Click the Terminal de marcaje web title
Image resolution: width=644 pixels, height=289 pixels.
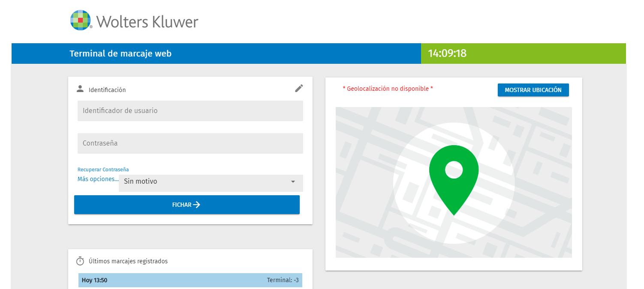[120, 54]
